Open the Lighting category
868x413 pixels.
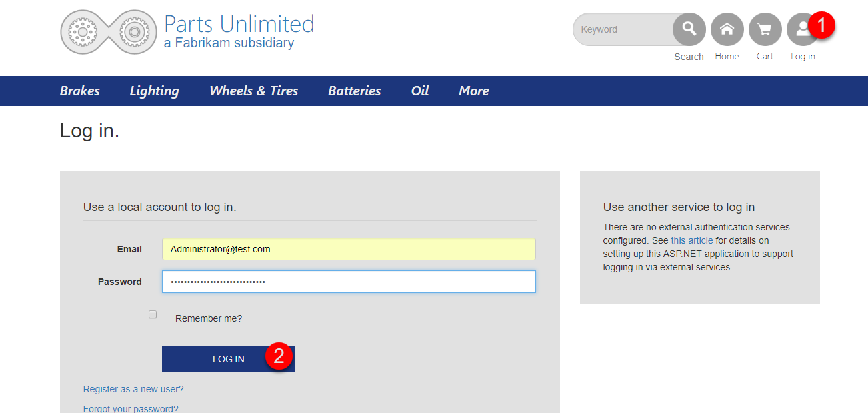155,91
